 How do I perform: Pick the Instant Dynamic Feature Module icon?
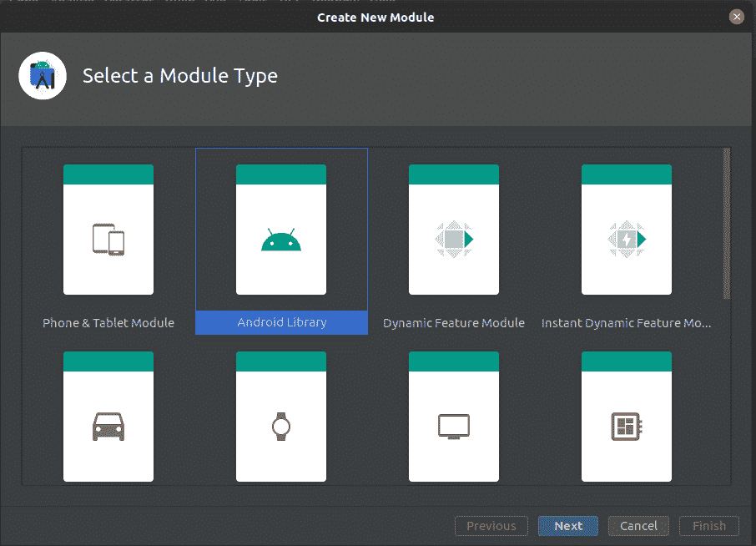(x=627, y=240)
